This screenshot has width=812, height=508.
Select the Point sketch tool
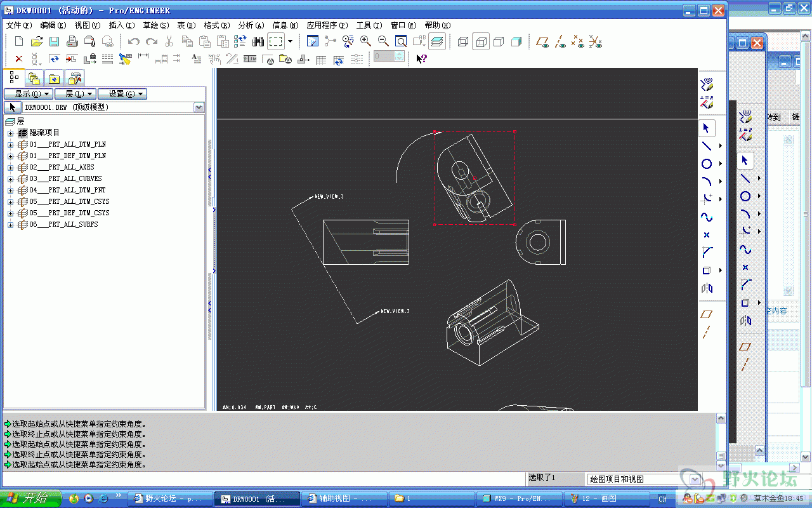click(x=706, y=235)
